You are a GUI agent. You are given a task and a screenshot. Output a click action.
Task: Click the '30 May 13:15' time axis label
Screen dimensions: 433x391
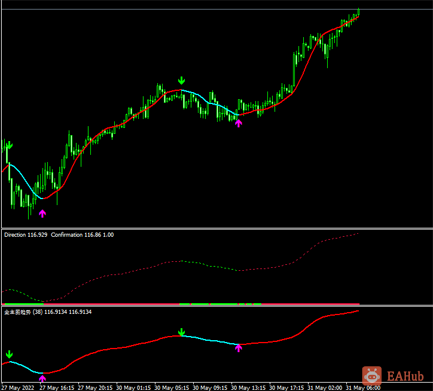(248, 388)
